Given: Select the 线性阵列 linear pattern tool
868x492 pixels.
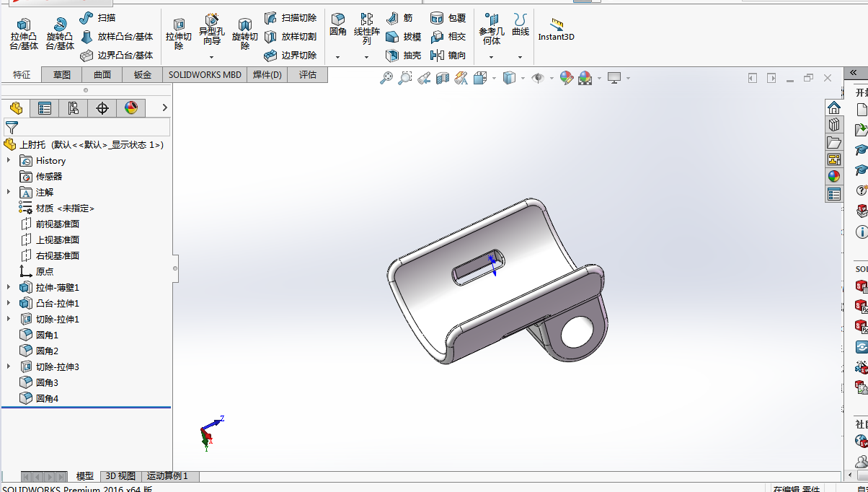Looking at the screenshot, I should tap(367, 29).
